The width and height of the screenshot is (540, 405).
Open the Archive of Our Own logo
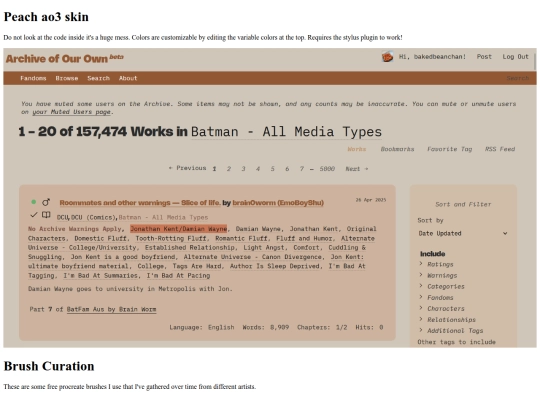[64, 59]
